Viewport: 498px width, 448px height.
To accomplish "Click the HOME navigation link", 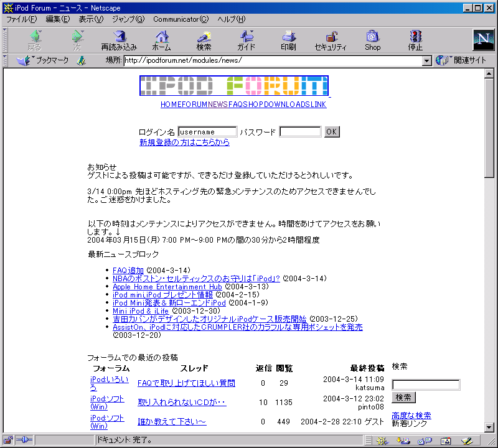I will 171,105.
